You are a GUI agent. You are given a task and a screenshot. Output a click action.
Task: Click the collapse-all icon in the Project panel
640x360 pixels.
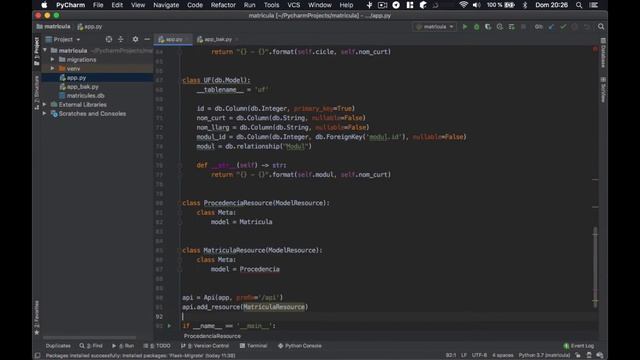pos(121,39)
